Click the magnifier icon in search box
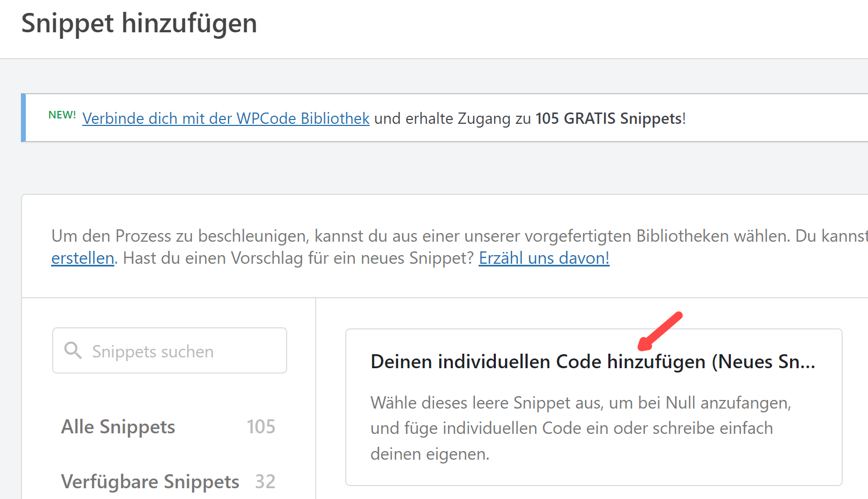The width and height of the screenshot is (868, 499). (73, 350)
